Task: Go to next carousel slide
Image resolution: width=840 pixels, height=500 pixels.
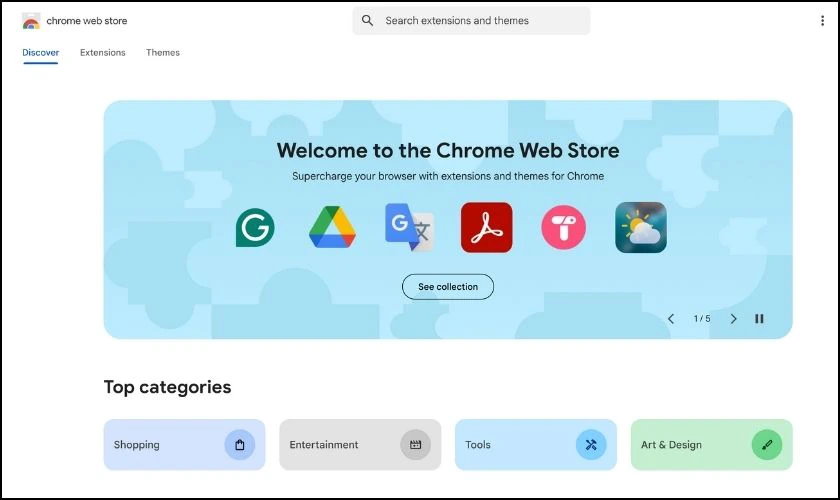Action: pos(733,319)
